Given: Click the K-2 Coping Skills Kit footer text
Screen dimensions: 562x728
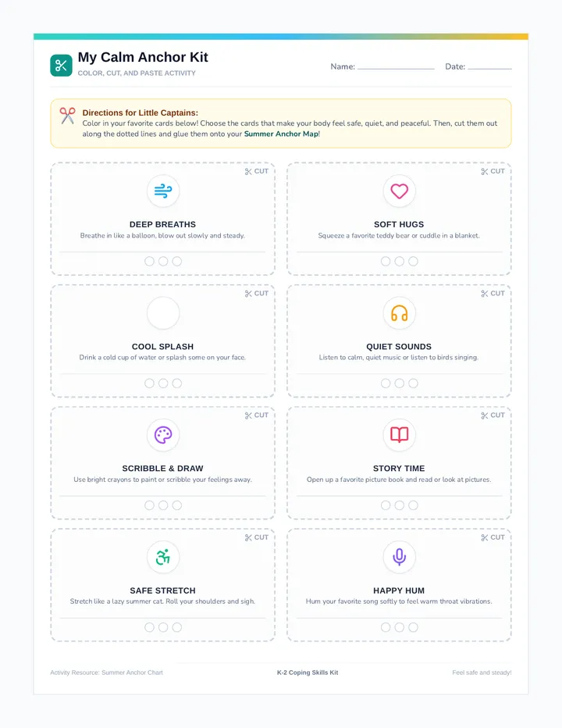Looking at the screenshot, I should click(x=308, y=673).
